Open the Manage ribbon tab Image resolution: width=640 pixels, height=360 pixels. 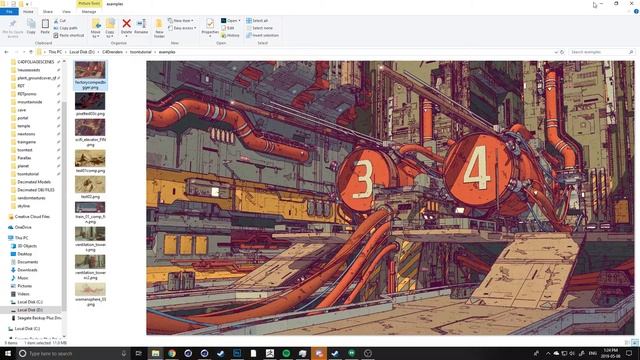pyautogui.click(x=89, y=12)
